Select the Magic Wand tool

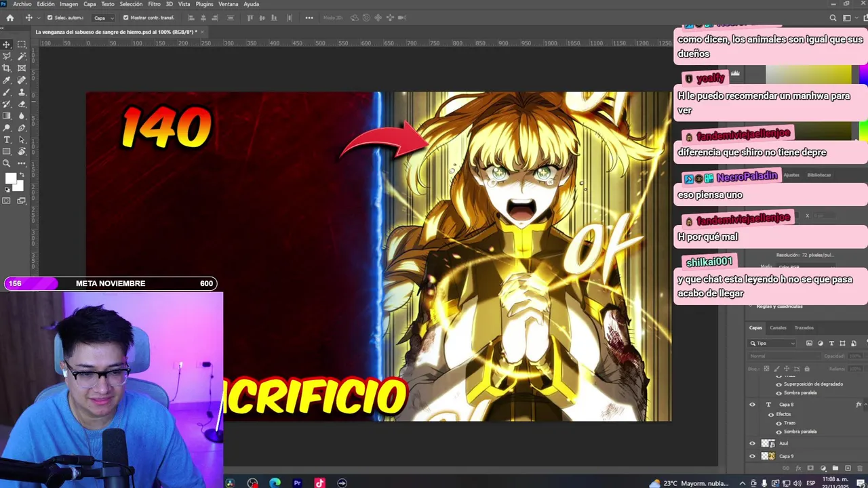click(22, 56)
